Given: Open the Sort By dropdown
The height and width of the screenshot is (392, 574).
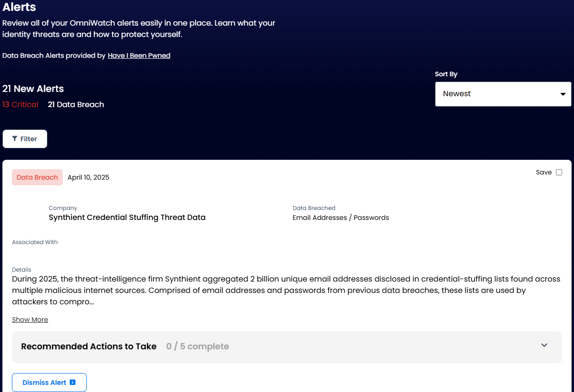Looking at the screenshot, I should point(503,94).
